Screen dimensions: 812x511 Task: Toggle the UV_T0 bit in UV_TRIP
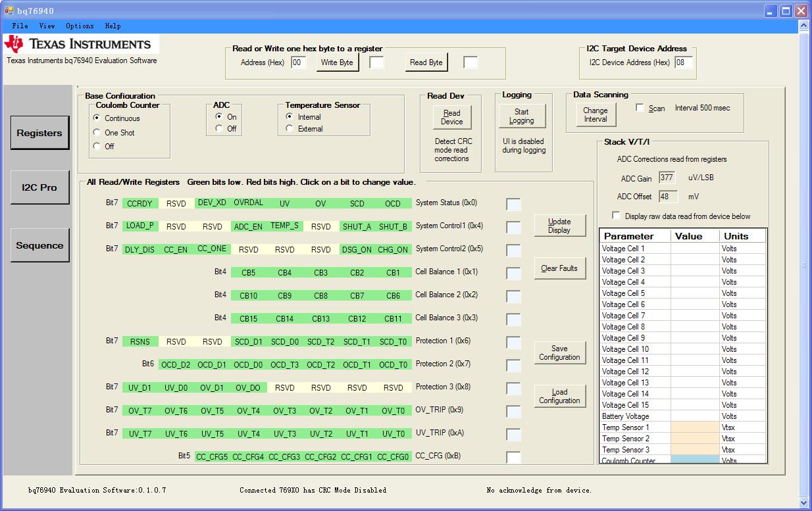coord(393,433)
